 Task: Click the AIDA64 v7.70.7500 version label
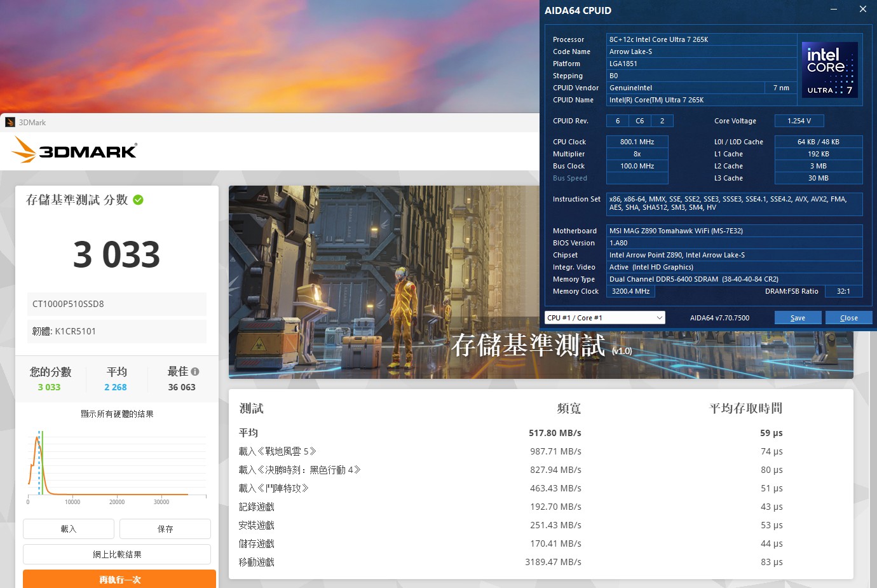[719, 318]
